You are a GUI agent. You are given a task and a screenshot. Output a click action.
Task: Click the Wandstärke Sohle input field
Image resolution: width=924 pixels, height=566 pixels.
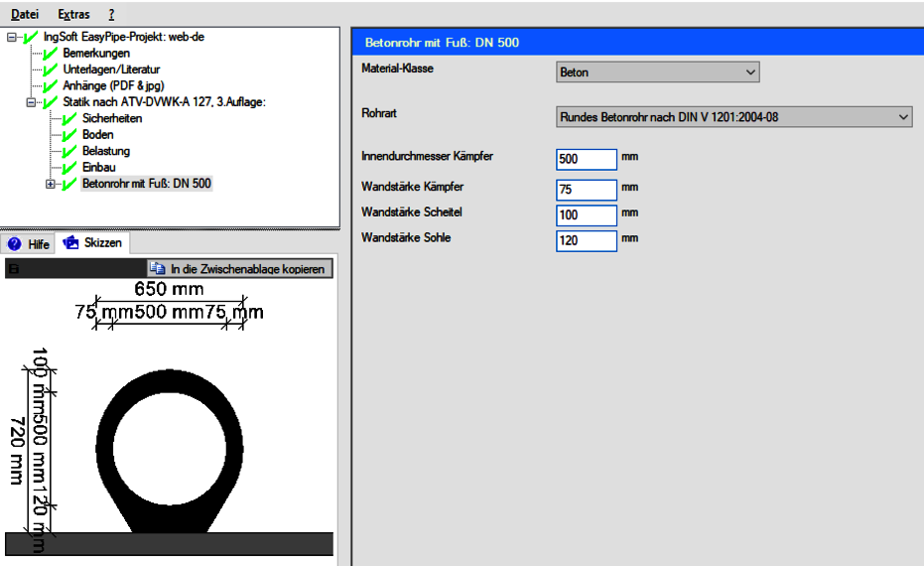tap(586, 240)
